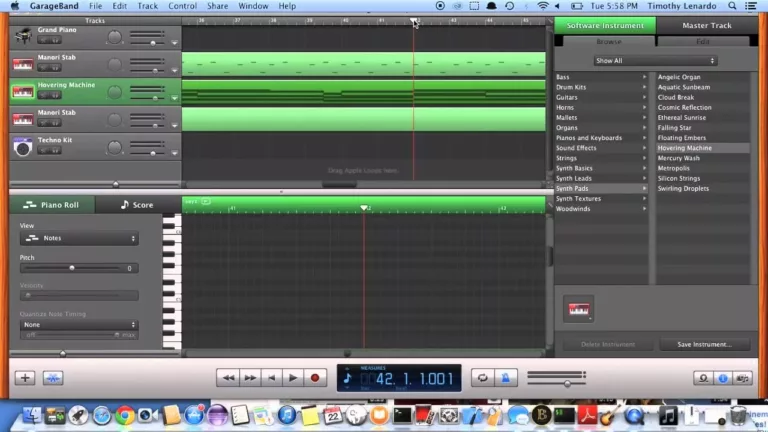Expand Grand Piano track automation triangle
Image resolution: width=768 pixels, height=432 pixels.
click(174, 43)
